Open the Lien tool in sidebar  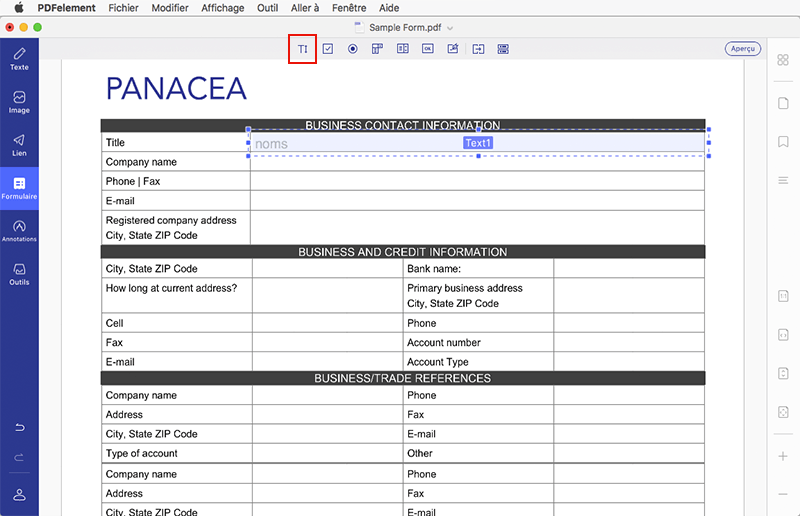pyautogui.click(x=19, y=145)
